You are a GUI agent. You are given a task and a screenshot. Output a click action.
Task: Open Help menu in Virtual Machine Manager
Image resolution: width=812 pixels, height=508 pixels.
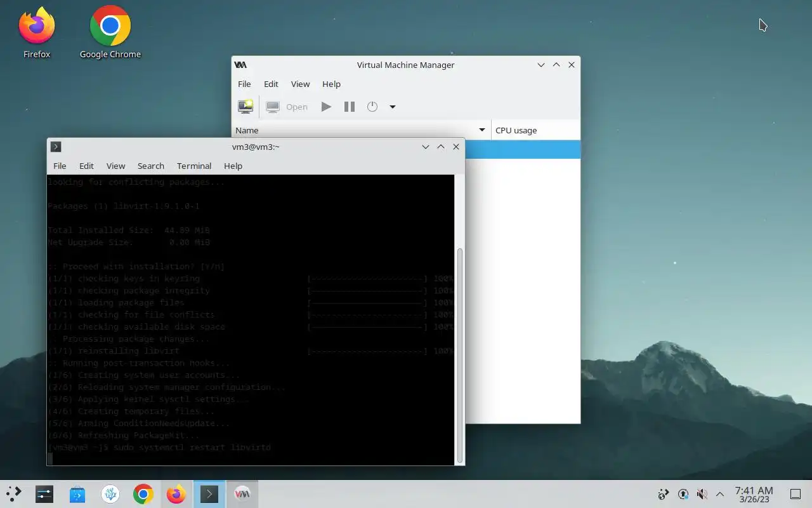[331, 84]
